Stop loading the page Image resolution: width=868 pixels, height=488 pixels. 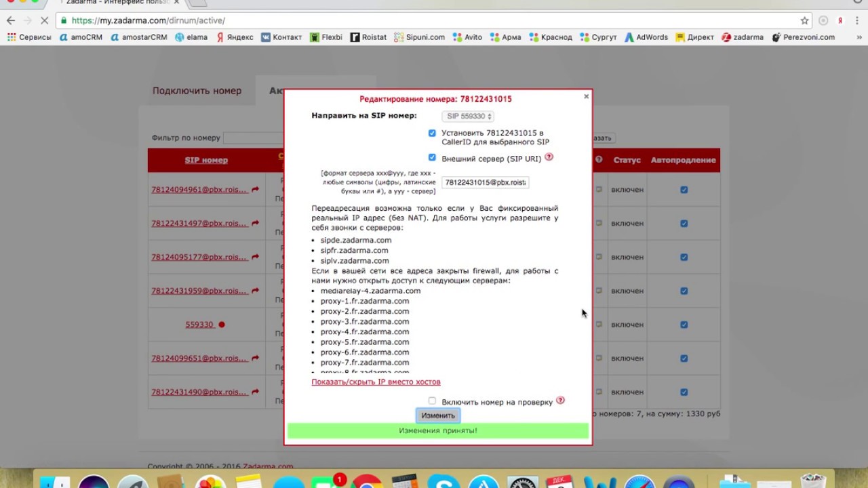pyautogui.click(x=45, y=20)
